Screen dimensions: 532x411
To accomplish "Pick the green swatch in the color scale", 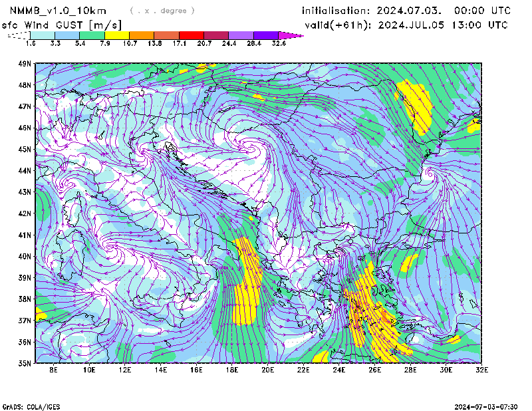I will click(92, 35).
